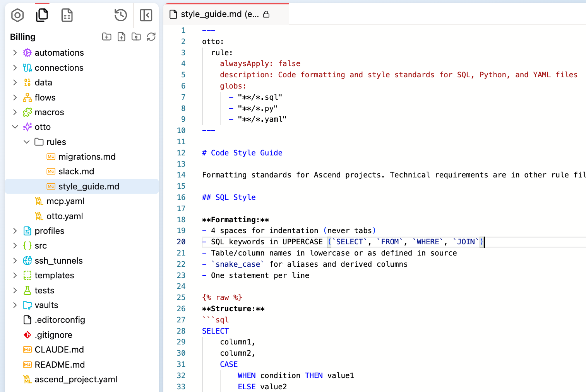
Task: Select the Files explorer icon
Action: pyautogui.click(x=42, y=15)
